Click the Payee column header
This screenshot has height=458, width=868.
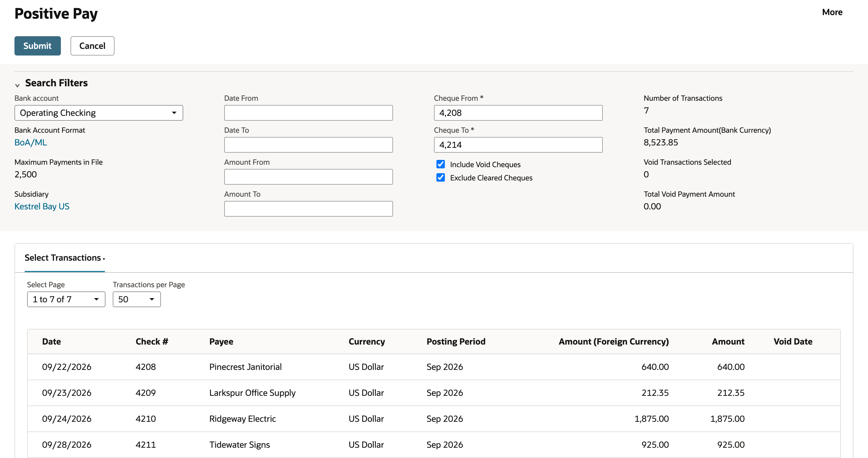click(221, 341)
